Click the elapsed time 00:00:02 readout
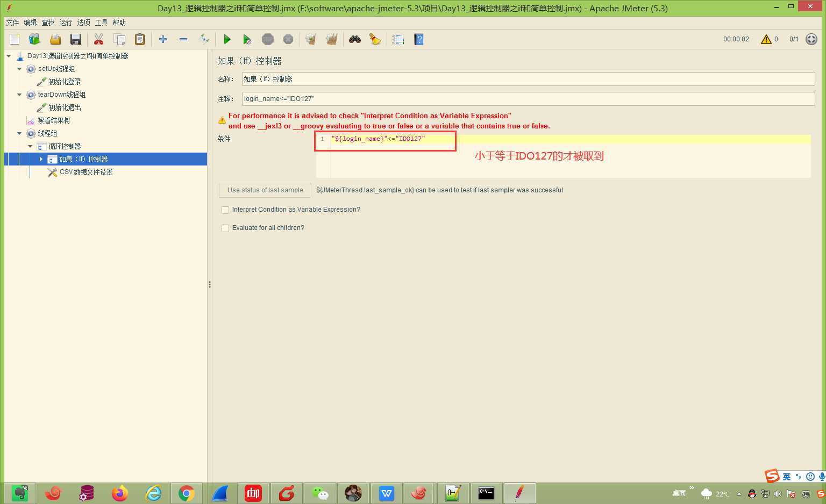The height and width of the screenshot is (504, 826). pyautogui.click(x=736, y=39)
